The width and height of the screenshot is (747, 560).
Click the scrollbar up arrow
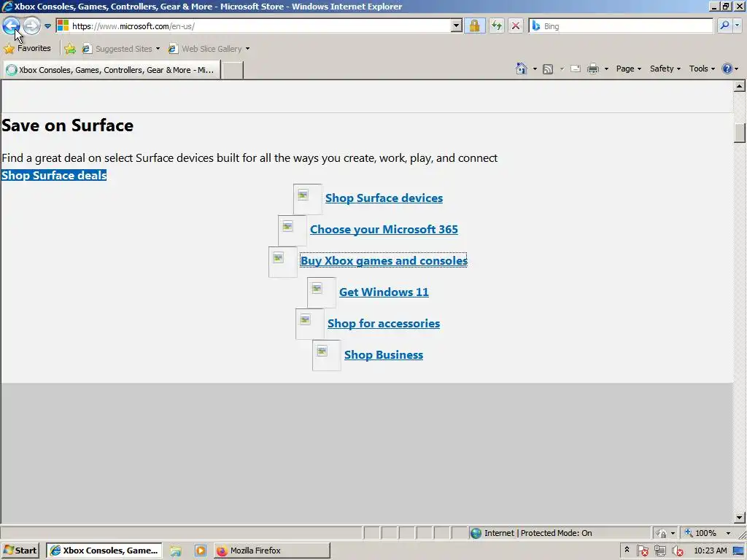739,86
